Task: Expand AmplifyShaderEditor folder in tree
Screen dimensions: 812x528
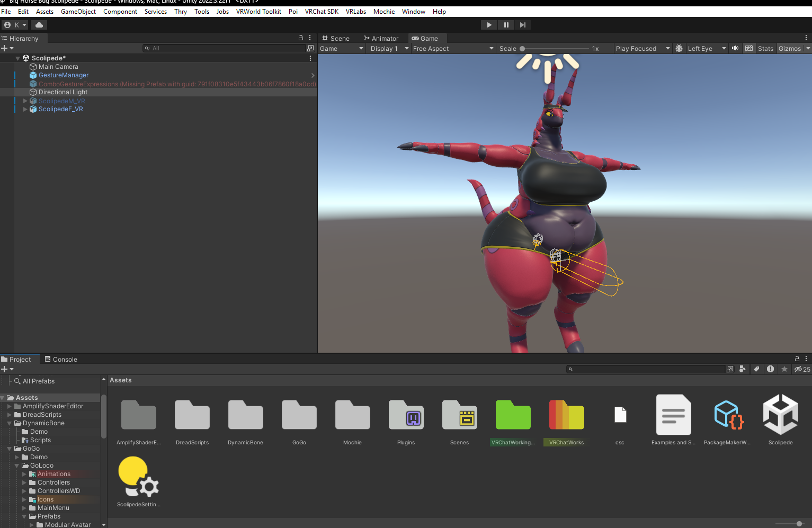Action: coord(10,406)
